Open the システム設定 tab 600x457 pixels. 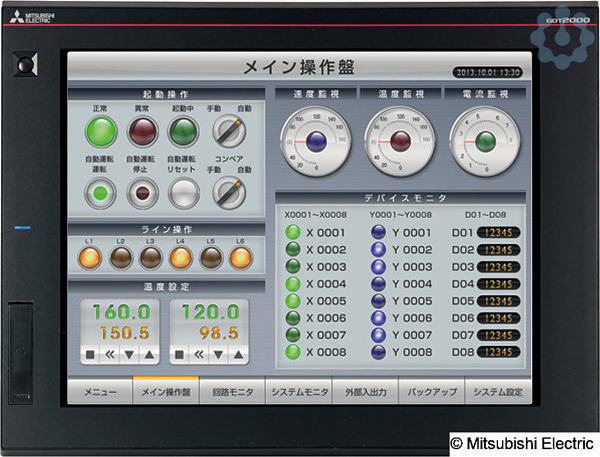(498, 393)
